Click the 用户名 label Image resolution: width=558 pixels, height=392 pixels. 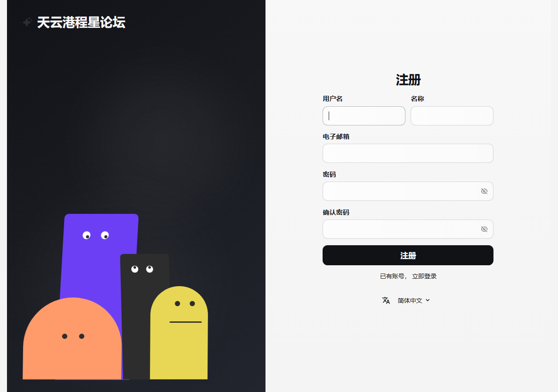coord(333,99)
